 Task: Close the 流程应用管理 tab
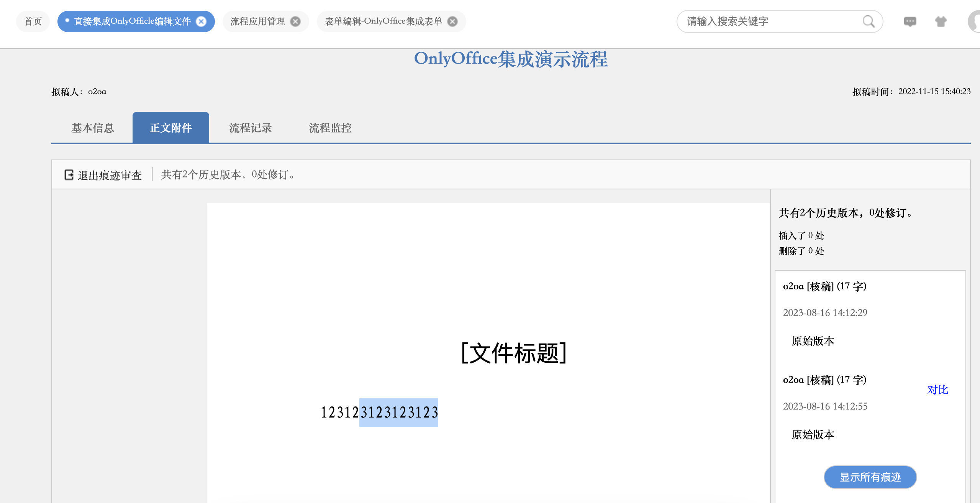click(295, 21)
